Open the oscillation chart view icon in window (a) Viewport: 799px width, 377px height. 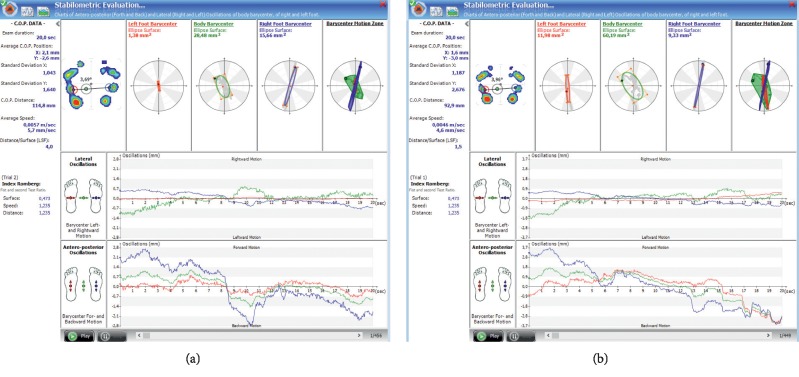28,11
